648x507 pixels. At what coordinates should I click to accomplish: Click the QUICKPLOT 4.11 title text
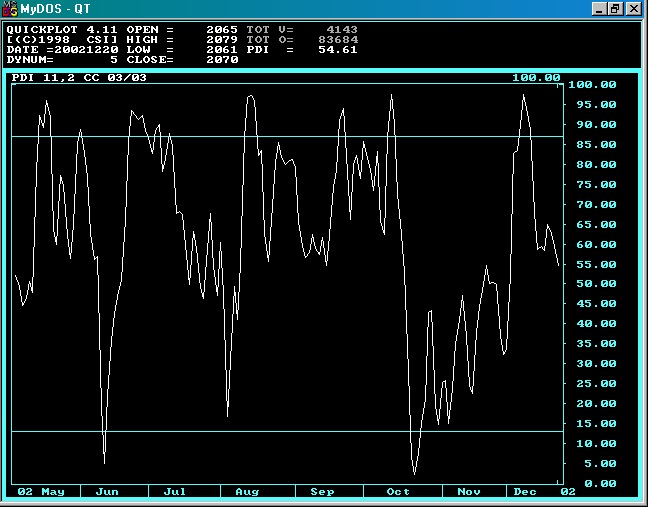62,30
